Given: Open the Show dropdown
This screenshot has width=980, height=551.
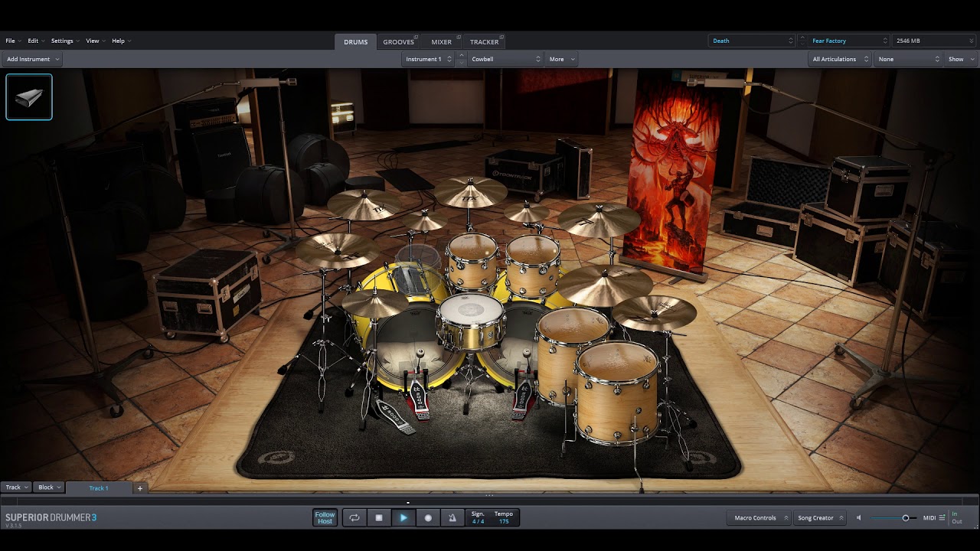Looking at the screenshot, I should (x=960, y=59).
